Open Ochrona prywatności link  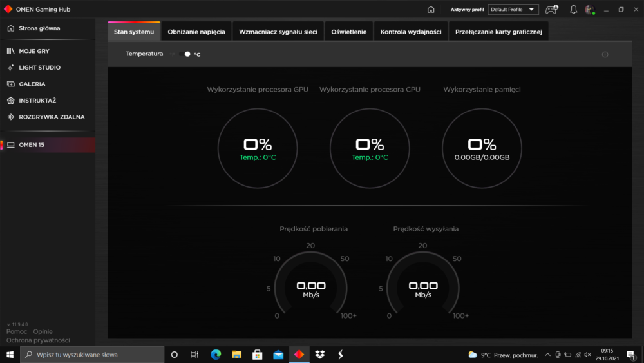(38, 340)
